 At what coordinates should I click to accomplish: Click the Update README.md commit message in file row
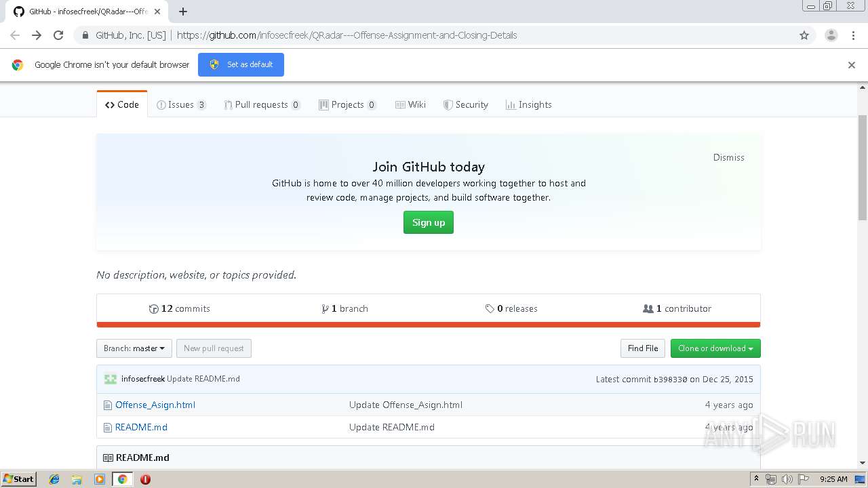(392, 427)
